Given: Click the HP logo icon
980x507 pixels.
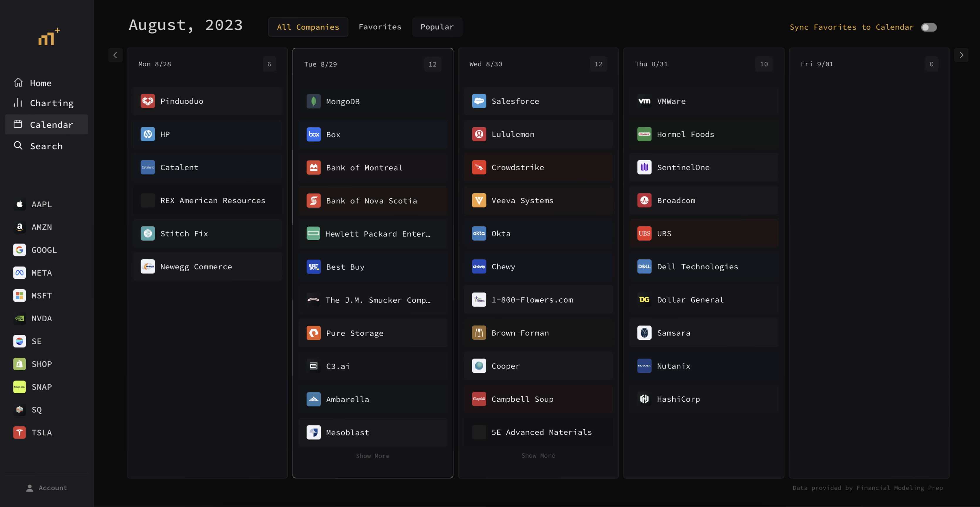Looking at the screenshot, I should [x=147, y=134].
